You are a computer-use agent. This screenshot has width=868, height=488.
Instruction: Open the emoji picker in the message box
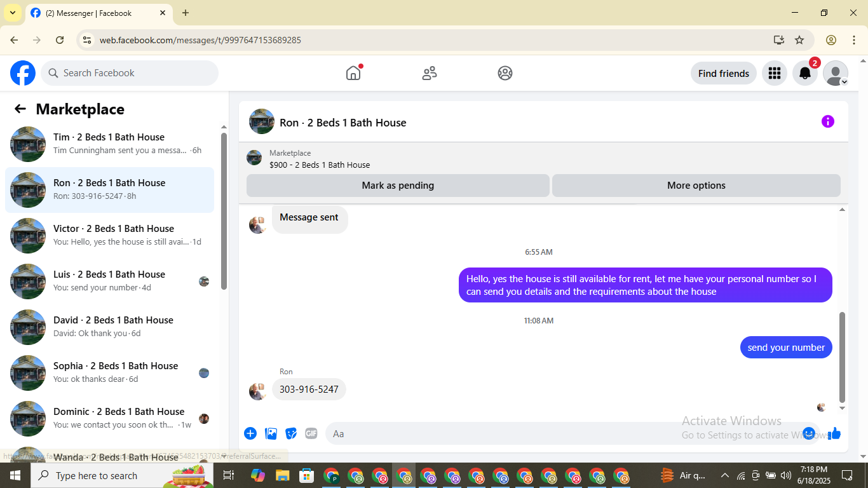pyautogui.click(x=809, y=433)
